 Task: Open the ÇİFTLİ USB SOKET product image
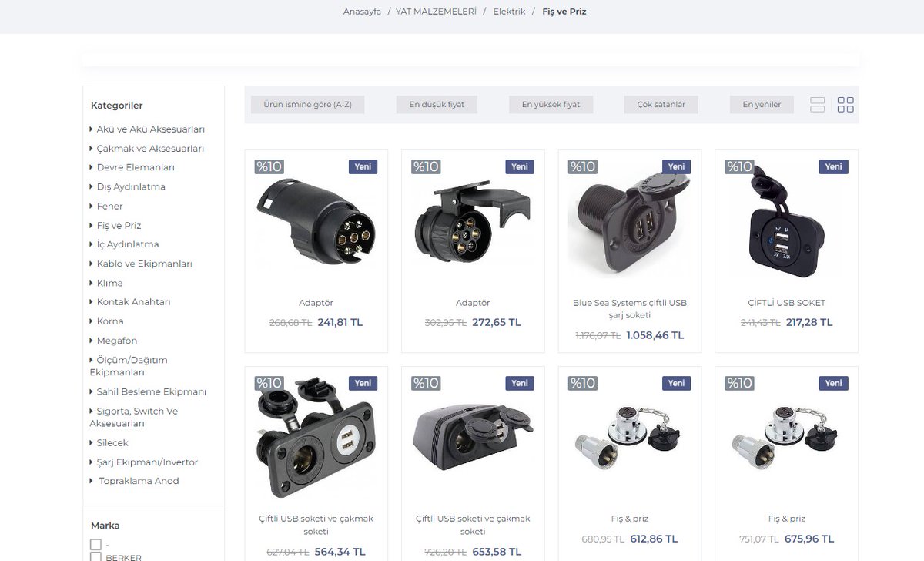click(x=786, y=221)
